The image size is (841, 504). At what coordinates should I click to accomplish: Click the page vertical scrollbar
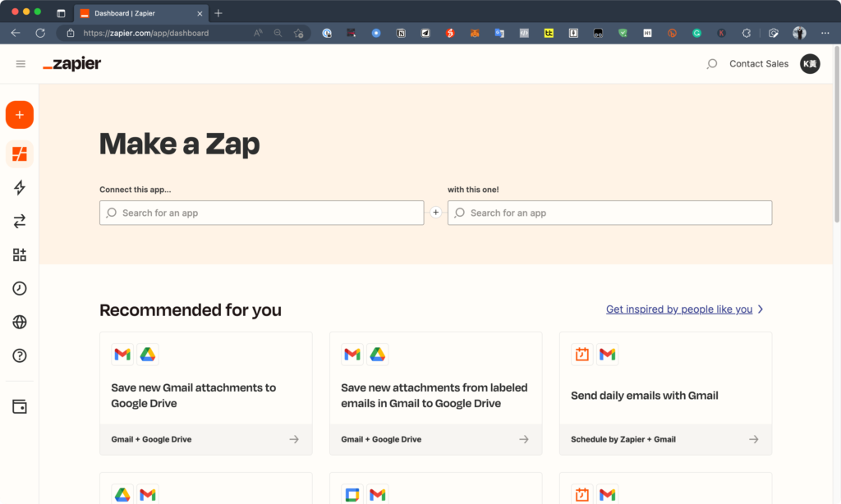(x=837, y=134)
